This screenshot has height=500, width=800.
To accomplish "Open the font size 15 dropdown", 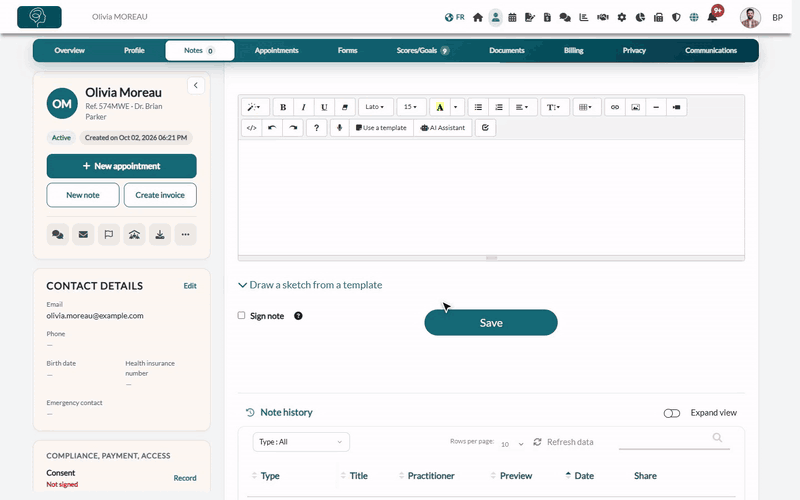I will click(x=411, y=107).
